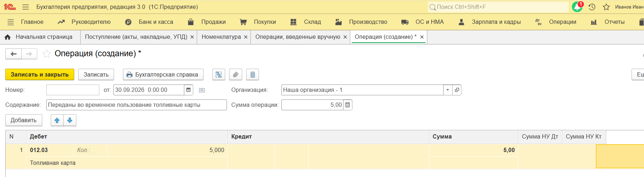The image size is (644, 177).
Task: Close Операции, введенные вручную tab
Action: coord(345,37)
